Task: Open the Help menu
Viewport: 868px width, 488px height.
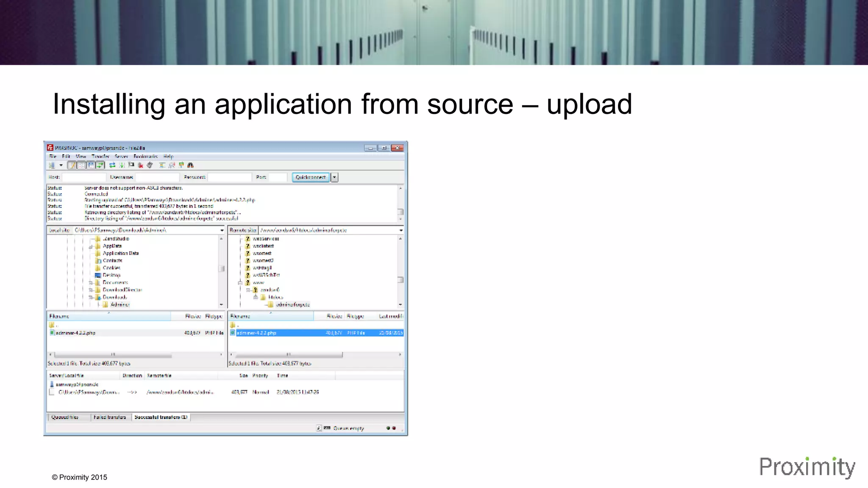Action: pyautogui.click(x=169, y=156)
